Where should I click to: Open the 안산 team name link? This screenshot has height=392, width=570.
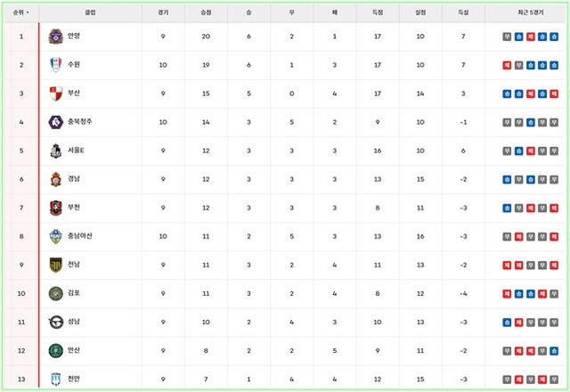click(74, 350)
